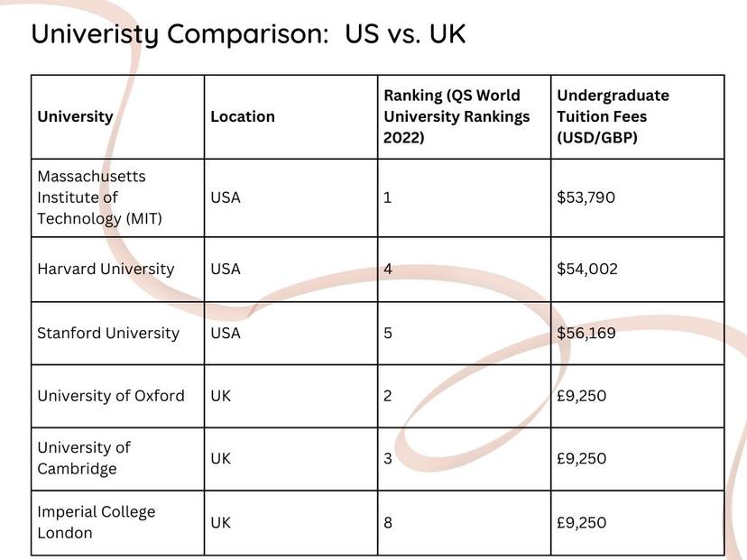Image resolution: width=747 pixels, height=560 pixels.
Task: Select the 'Stanford University' cell
Action: pyautogui.click(x=117, y=333)
